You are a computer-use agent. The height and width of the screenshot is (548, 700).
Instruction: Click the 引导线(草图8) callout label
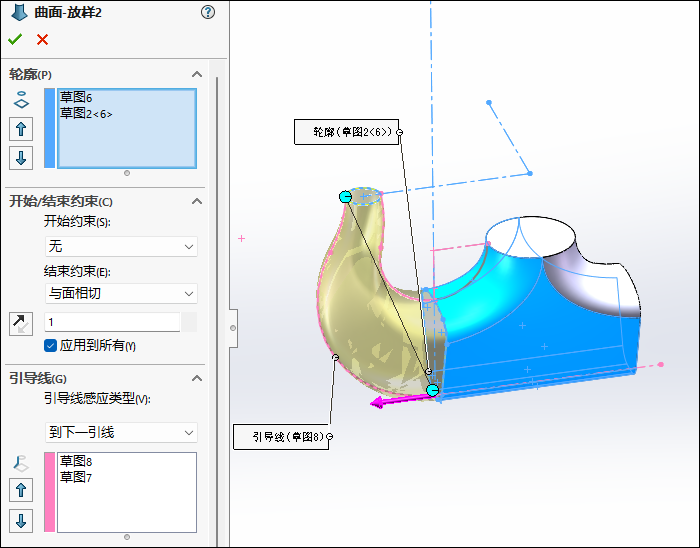[x=280, y=437]
